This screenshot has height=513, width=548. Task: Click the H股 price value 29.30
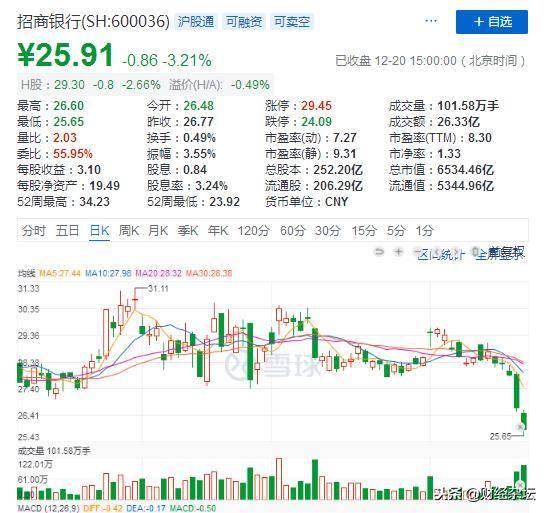69,85
